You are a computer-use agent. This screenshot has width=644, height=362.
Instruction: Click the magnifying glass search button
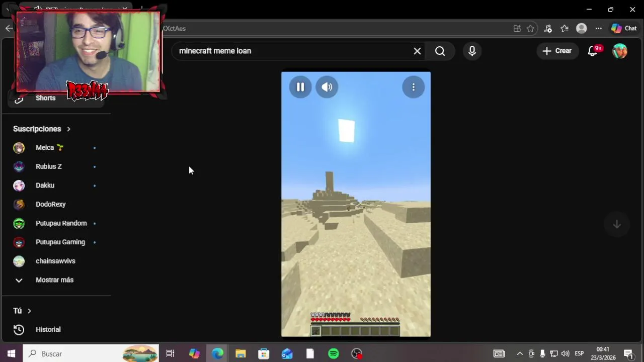(440, 51)
